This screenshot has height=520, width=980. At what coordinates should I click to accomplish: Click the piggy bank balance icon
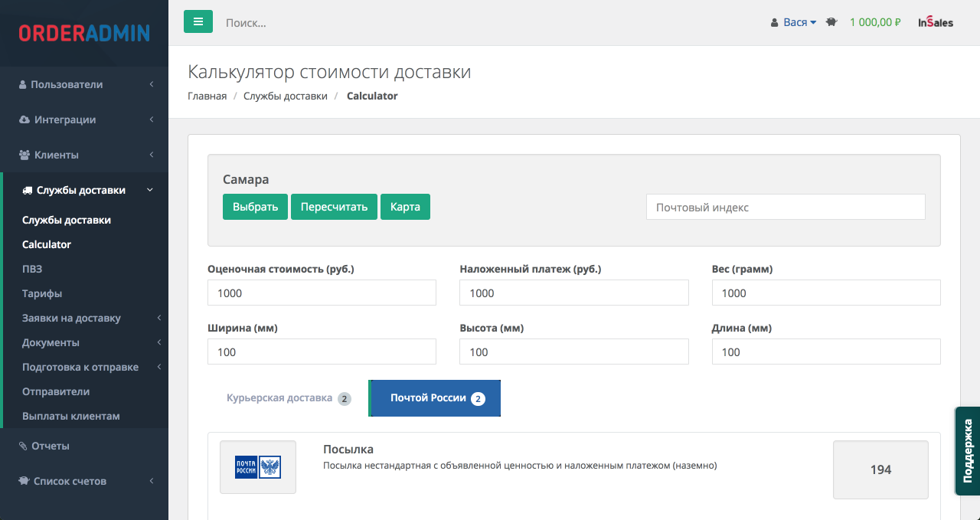(x=831, y=23)
